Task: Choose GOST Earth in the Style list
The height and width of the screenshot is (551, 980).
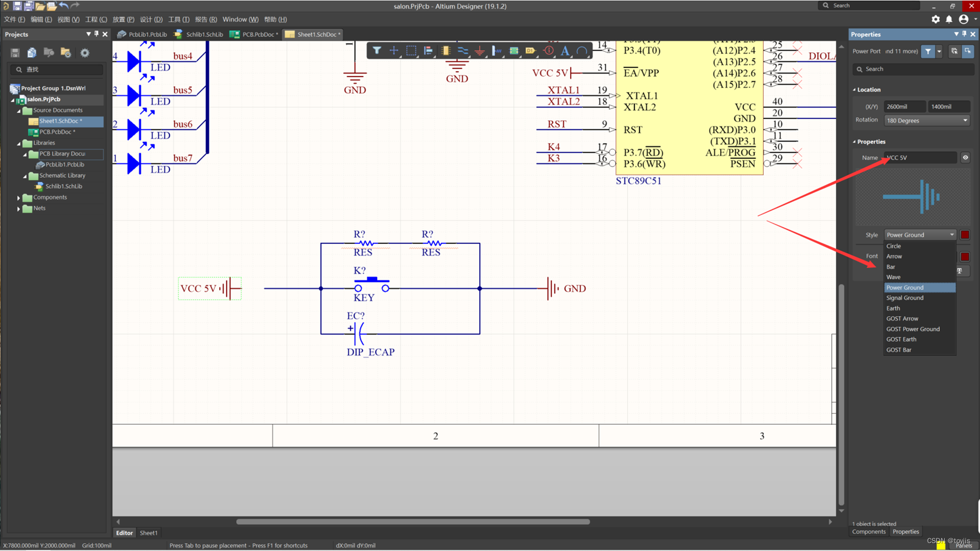Action: click(x=920, y=340)
